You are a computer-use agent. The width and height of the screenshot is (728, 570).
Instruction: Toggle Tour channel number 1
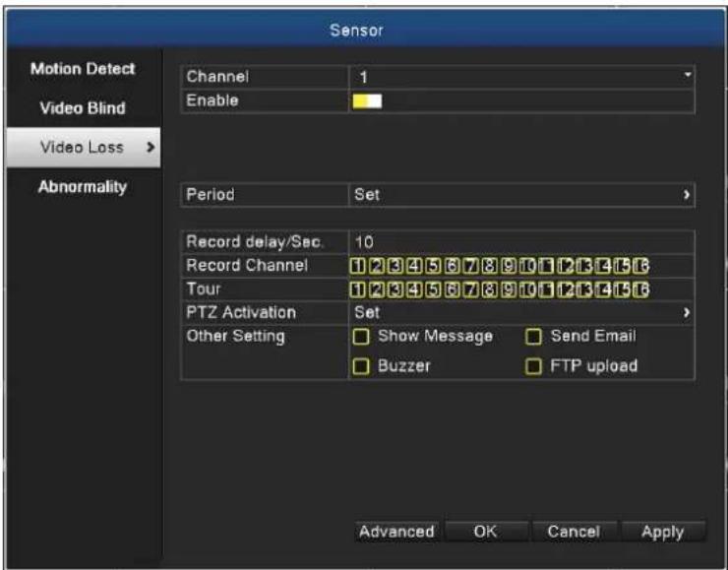click(357, 289)
